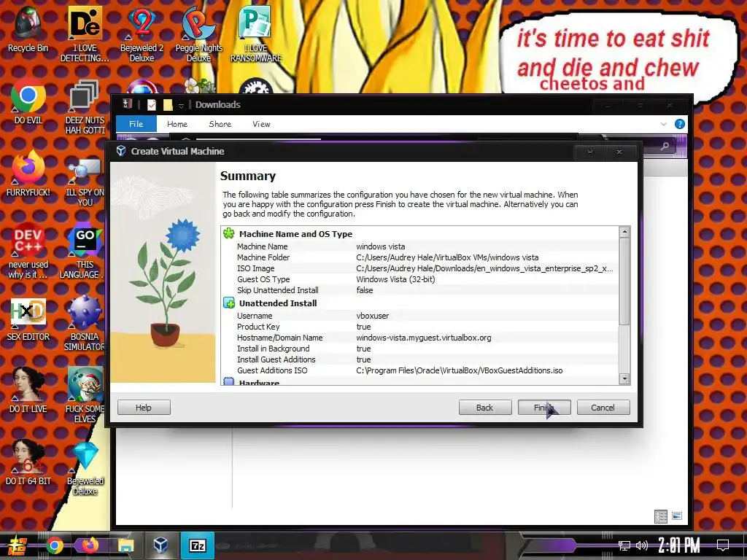Open the DO EVIL Chrome shortcut
Screen dimensions: 747x560
28,102
